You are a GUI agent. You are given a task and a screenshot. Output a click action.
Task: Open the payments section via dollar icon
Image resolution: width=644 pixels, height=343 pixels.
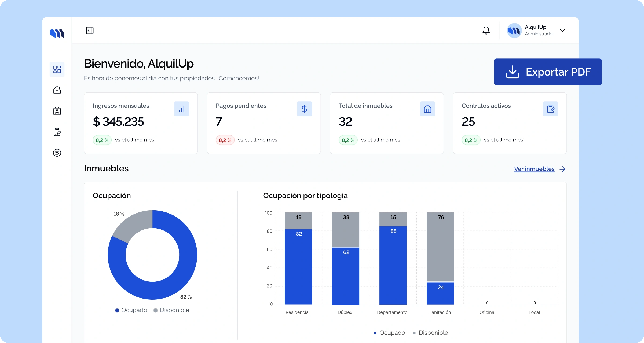[x=57, y=153]
